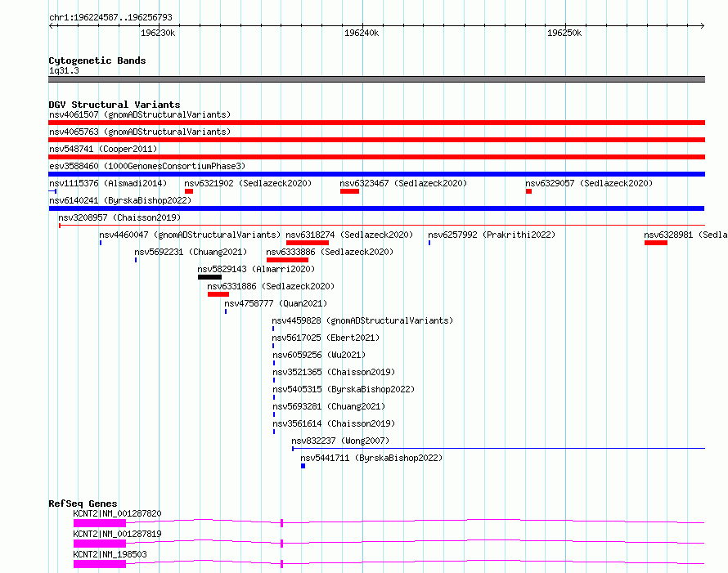Click the 1q31.3 cytogenetic band bar
728x573 pixels.
coord(376,79)
